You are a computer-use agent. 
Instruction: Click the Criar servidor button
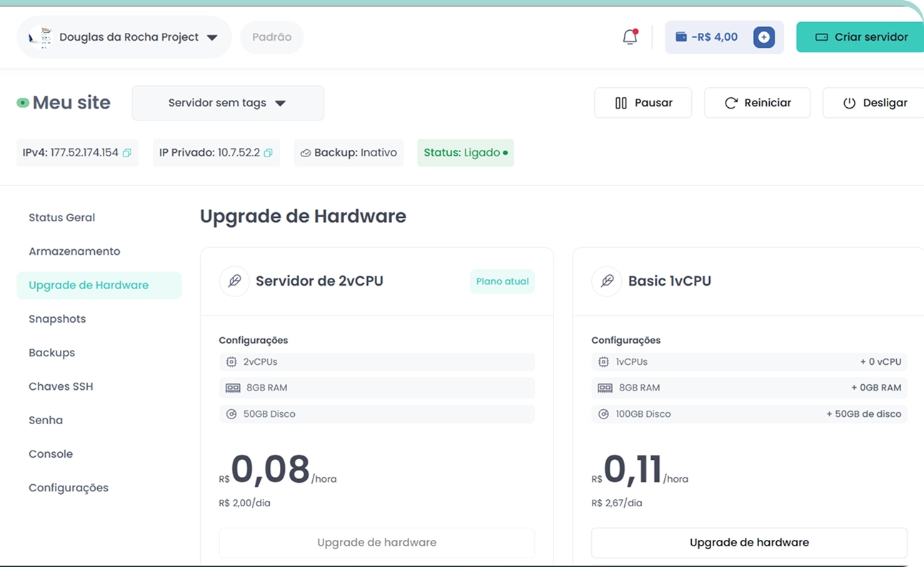pyautogui.click(x=861, y=37)
